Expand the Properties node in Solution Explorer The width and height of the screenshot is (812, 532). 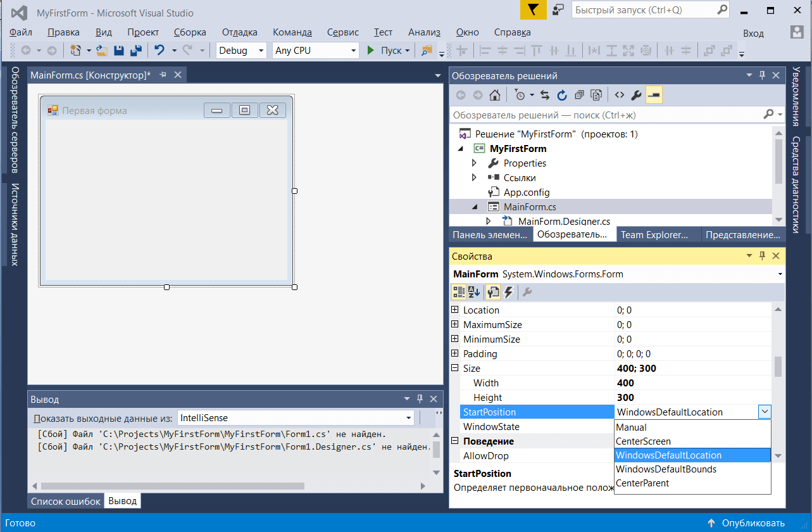[x=474, y=163]
